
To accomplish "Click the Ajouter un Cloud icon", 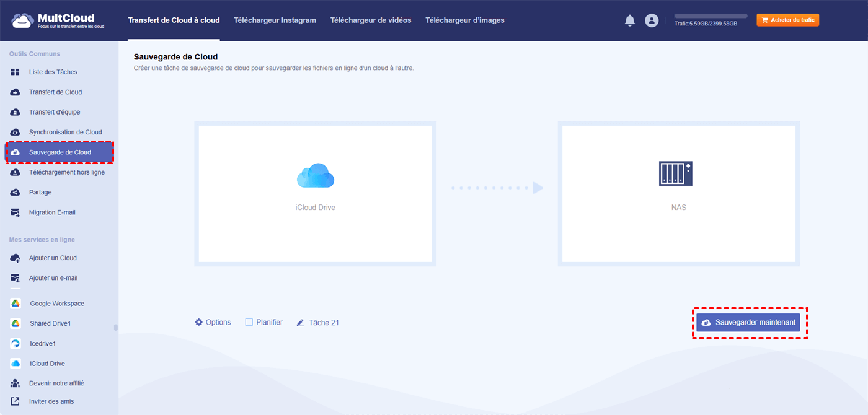I will click(x=15, y=258).
